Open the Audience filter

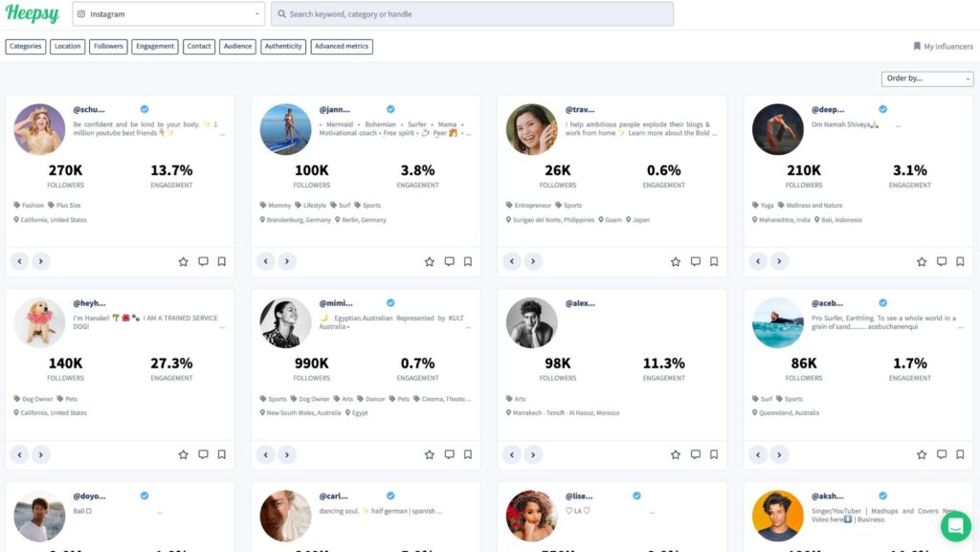tap(237, 46)
